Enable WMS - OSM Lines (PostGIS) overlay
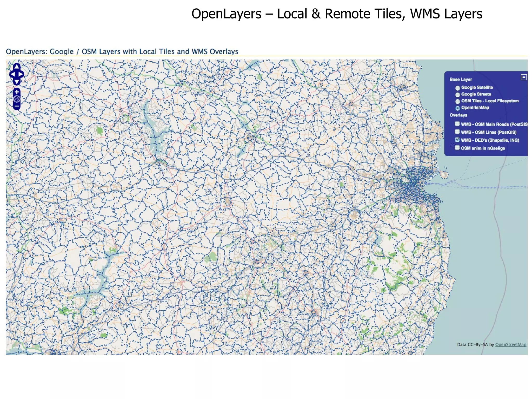This screenshot has height=399, width=532. [457, 132]
